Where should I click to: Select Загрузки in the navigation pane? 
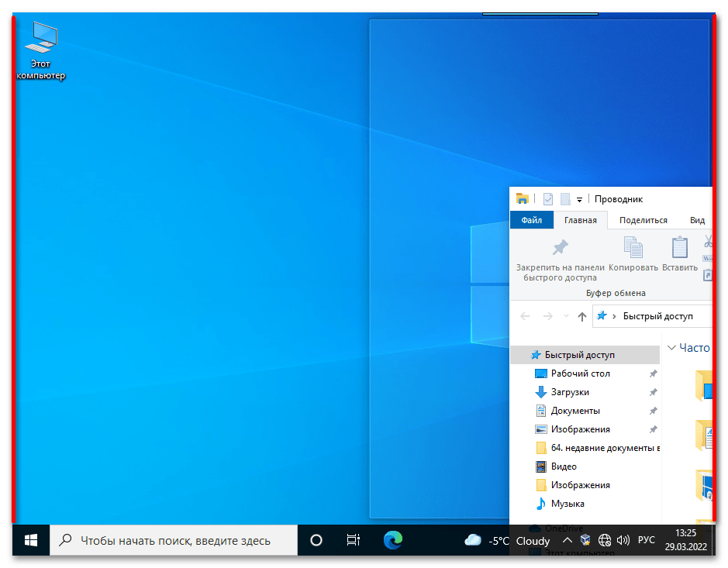pos(569,392)
